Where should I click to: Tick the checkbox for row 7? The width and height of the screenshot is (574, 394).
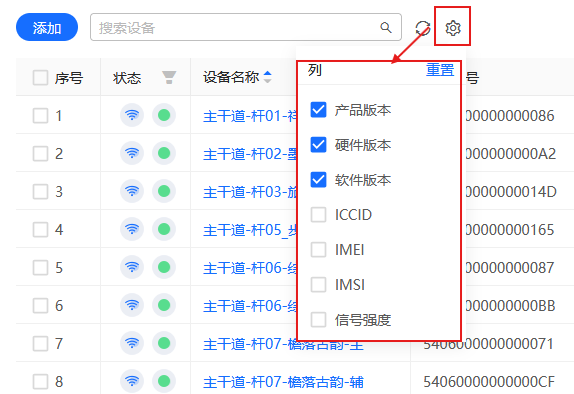pos(40,344)
